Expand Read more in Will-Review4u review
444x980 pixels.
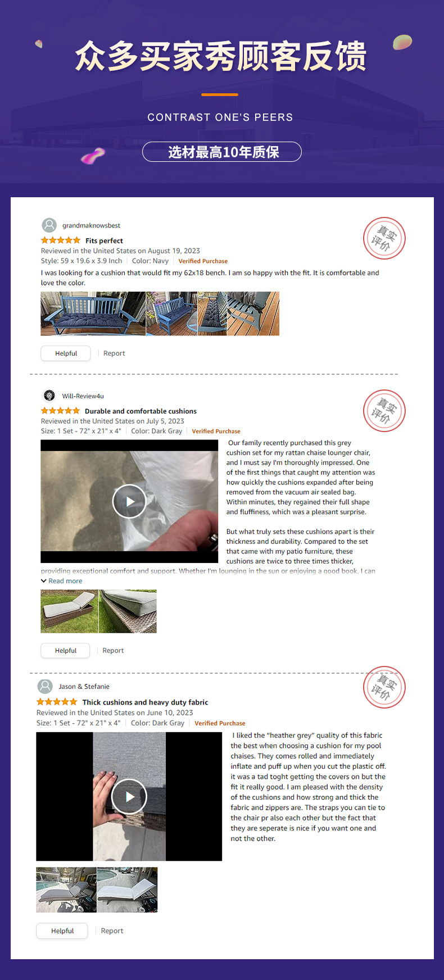point(61,581)
